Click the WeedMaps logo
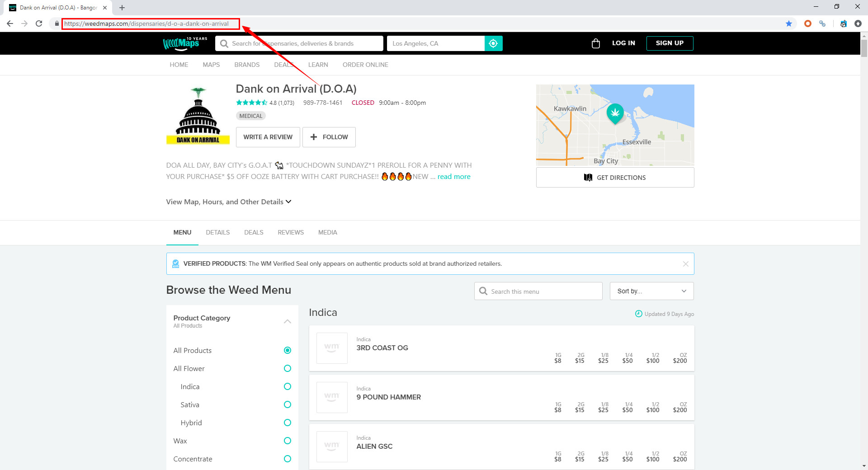868x470 pixels. [x=185, y=43]
